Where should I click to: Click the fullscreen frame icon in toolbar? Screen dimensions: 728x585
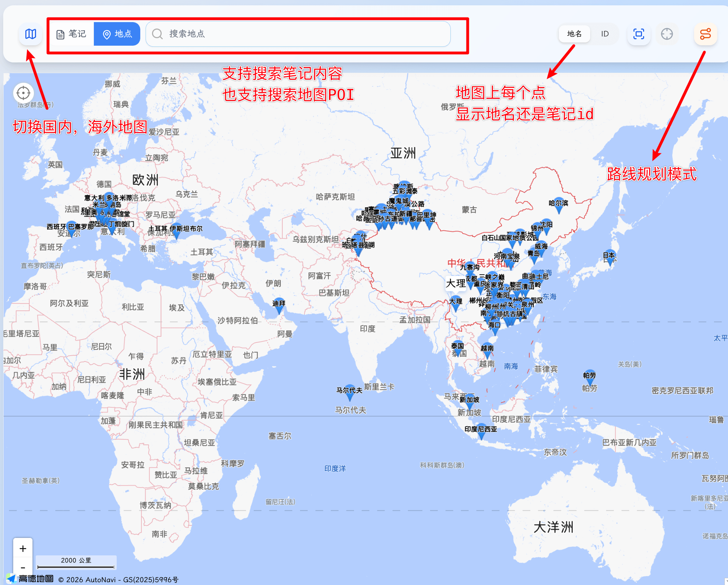(638, 34)
